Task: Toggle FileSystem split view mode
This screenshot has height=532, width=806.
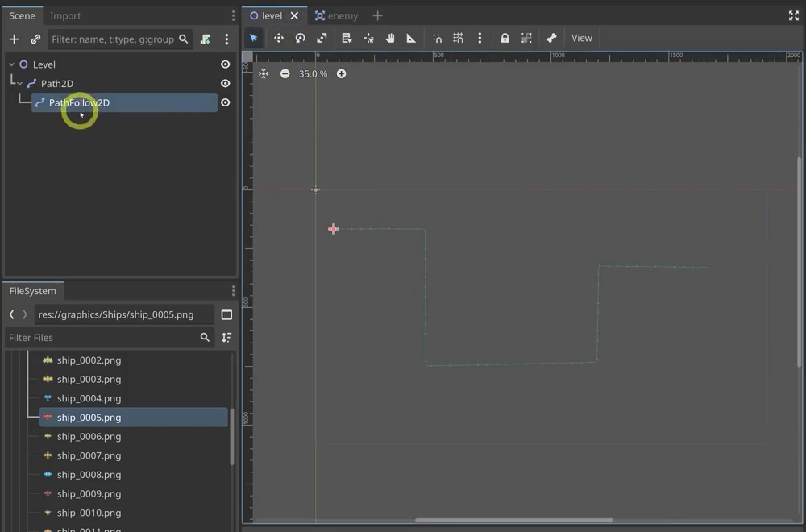Action: pos(226,314)
